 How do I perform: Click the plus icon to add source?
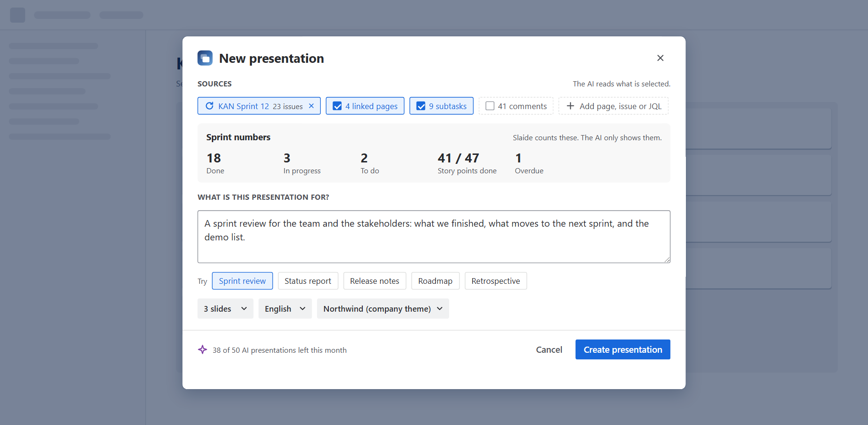[x=570, y=106]
